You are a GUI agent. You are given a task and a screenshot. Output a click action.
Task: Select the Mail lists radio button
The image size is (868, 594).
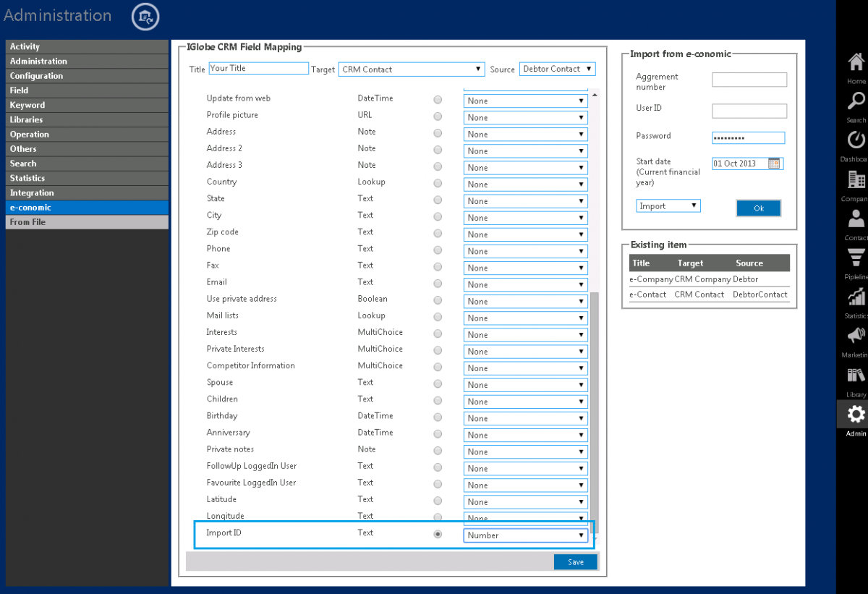438,317
